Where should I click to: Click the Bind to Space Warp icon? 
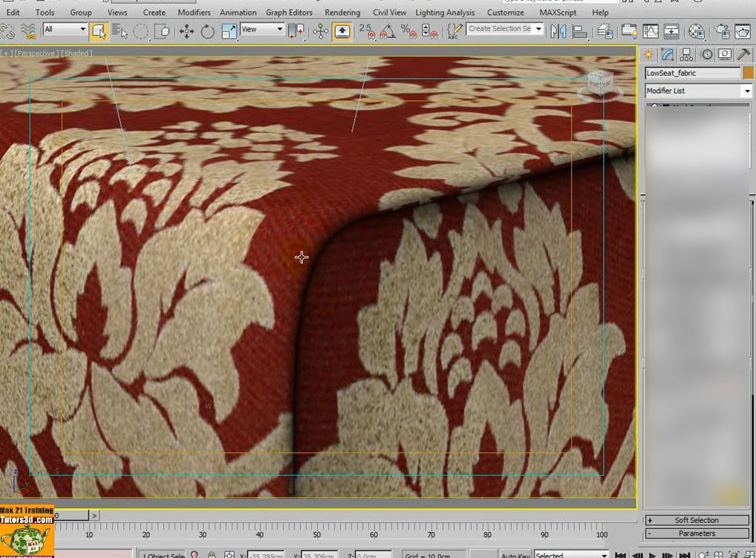(28, 32)
